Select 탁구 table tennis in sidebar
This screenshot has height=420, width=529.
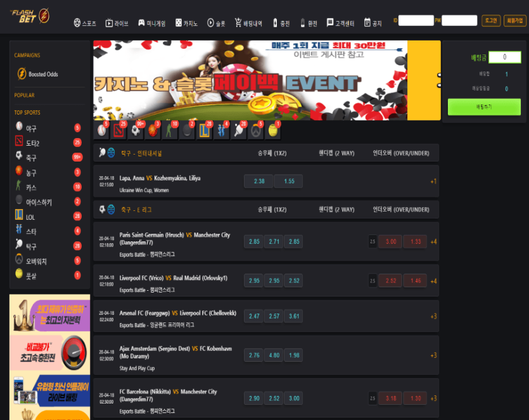(x=49, y=246)
